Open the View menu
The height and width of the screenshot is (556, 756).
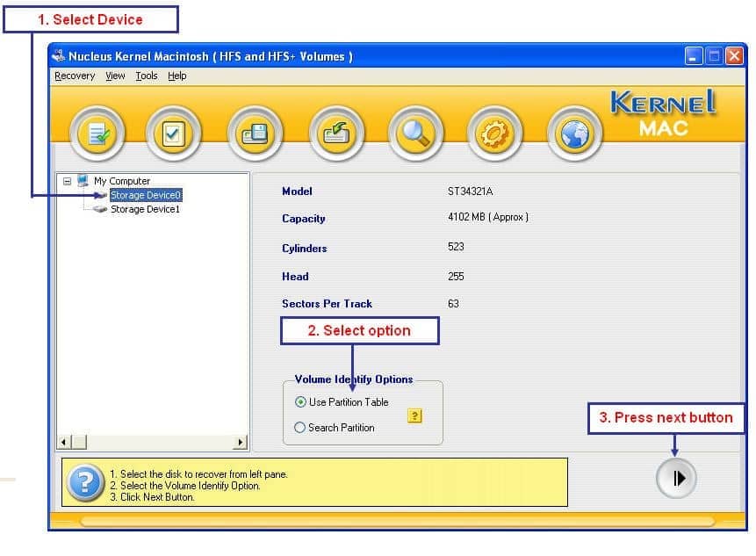[115, 76]
